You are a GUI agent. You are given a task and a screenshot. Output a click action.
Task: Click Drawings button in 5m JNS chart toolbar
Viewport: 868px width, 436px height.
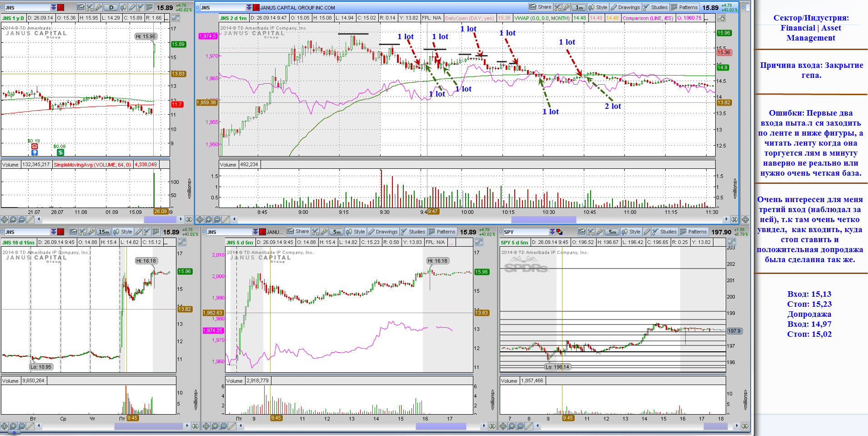click(383, 232)
